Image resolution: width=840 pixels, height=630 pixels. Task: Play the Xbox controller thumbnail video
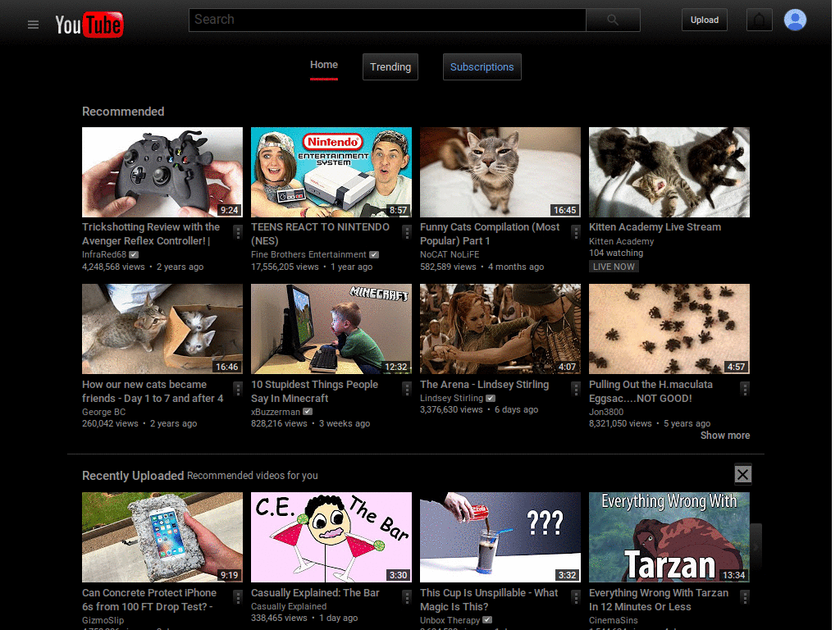tap(162, 172)
